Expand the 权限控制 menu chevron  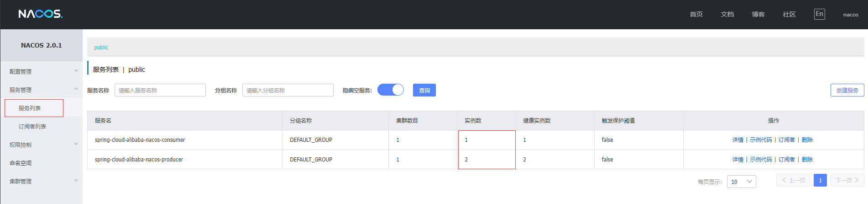point(76,144)
